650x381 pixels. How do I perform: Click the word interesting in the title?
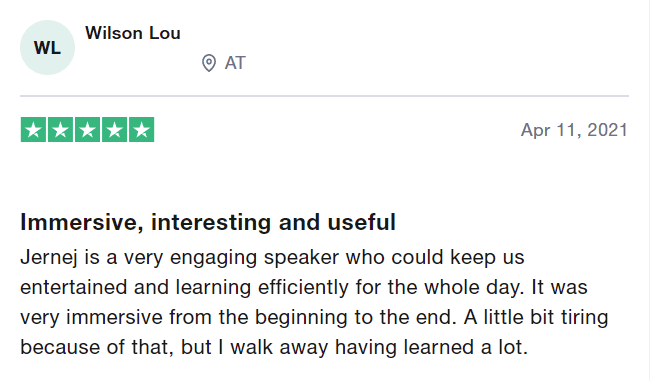click(211, 222)
